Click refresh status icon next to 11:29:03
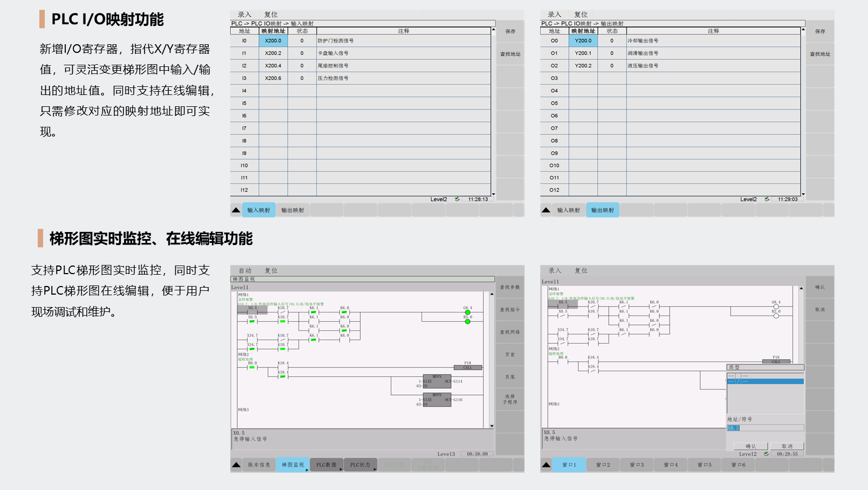 click(767, 199)
